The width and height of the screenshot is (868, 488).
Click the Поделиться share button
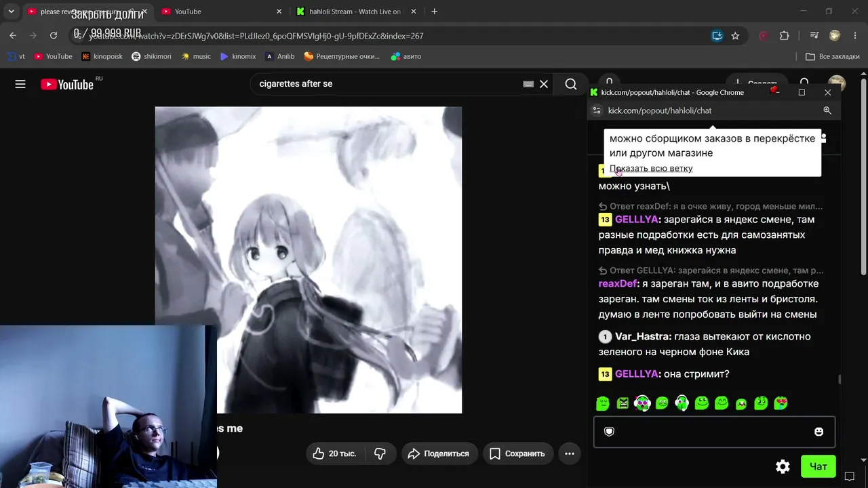(x=439, y=453)
